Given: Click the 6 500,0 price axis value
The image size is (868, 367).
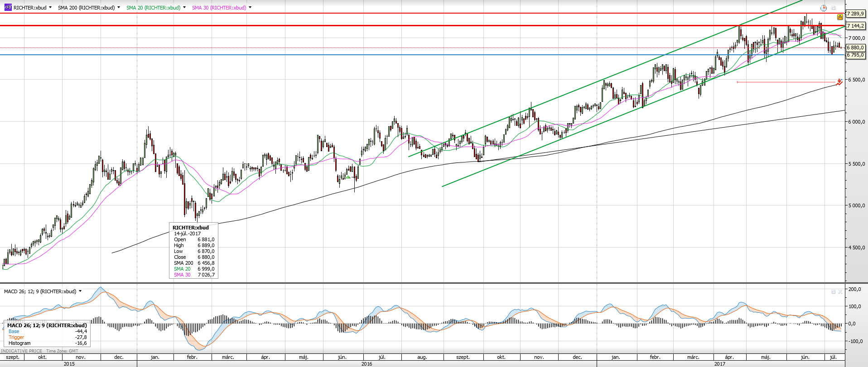Looking at the screenshot, I should pos(856,80).
